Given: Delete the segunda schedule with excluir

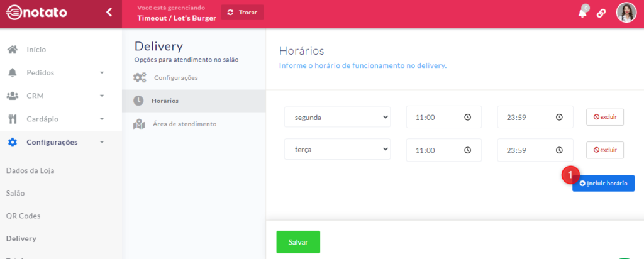Looking at the screenshot, I should 604,117.
